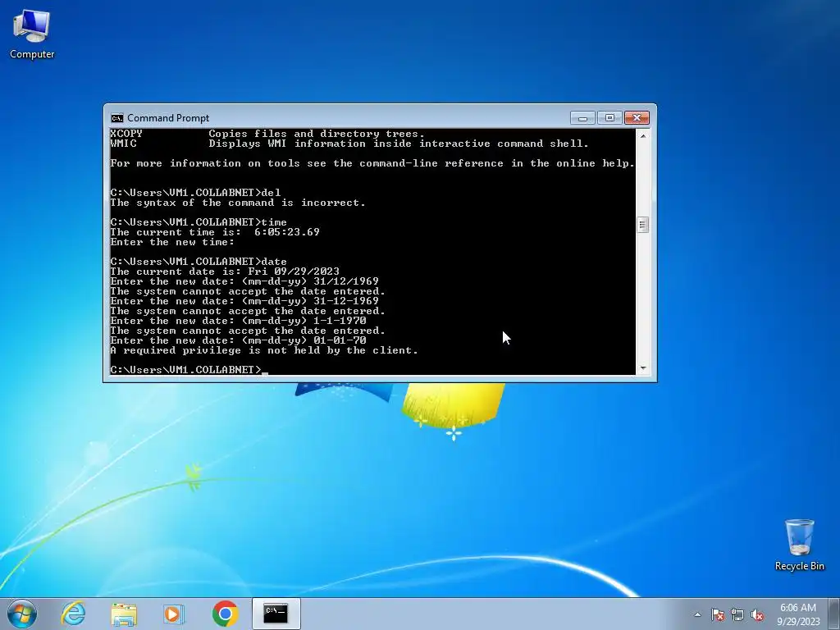
Task: Click the WMIC command help line
Action: (349, 144)
